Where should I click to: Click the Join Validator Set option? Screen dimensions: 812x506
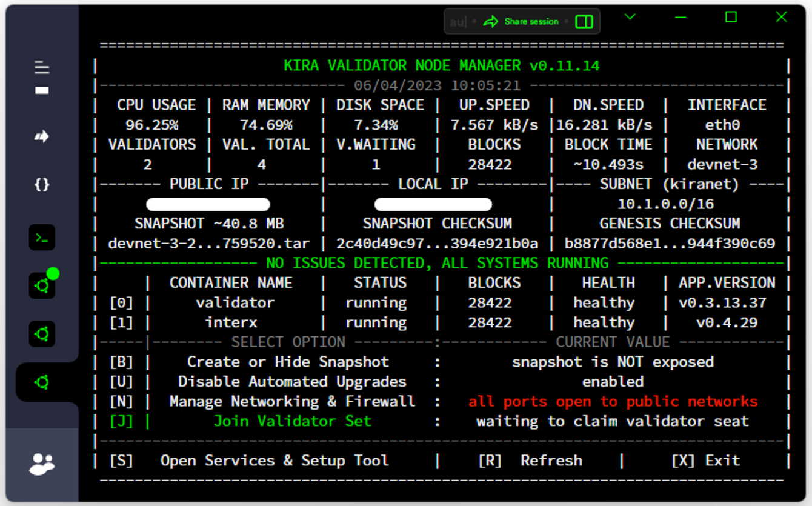(x=292, y=421)
